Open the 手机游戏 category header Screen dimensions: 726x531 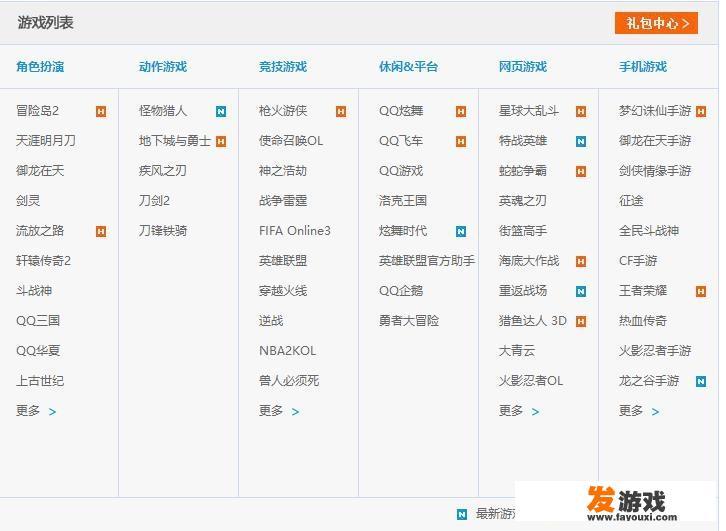point(643,67)
